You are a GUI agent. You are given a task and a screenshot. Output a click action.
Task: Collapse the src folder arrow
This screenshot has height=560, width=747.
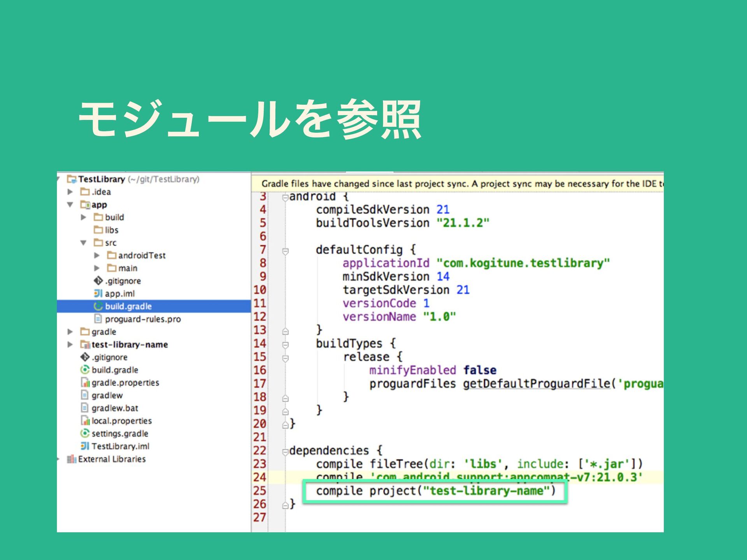83,243
